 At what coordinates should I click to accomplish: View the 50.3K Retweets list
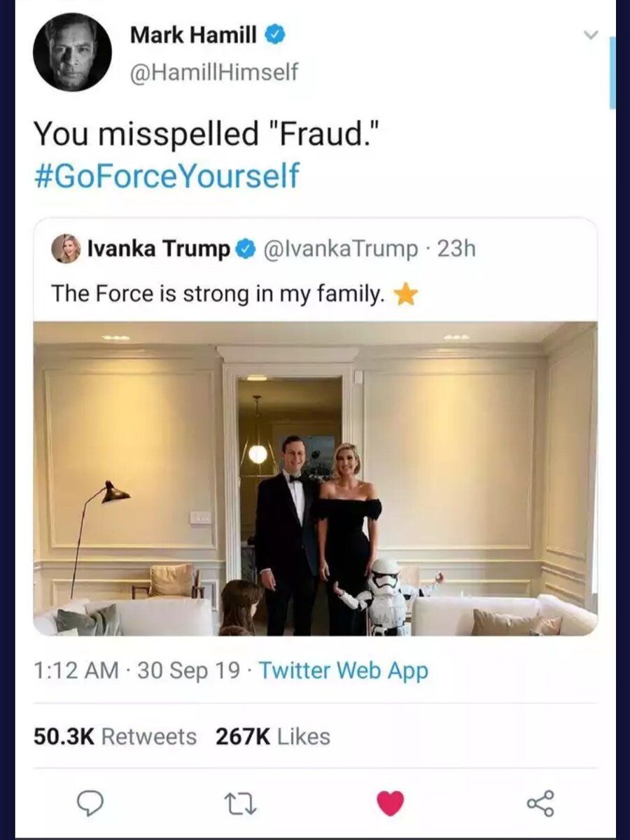pyautogui.click(x=115, y=736)
